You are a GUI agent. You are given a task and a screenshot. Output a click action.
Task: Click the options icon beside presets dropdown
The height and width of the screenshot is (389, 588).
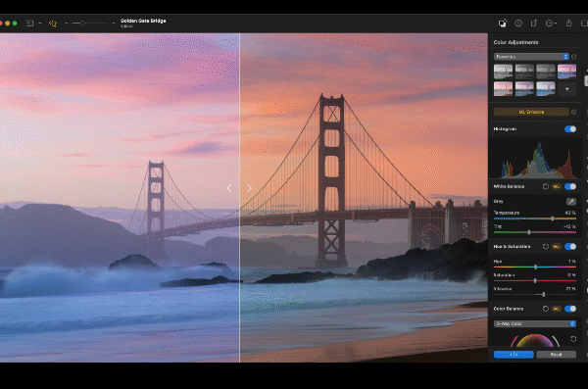point(573,57)
